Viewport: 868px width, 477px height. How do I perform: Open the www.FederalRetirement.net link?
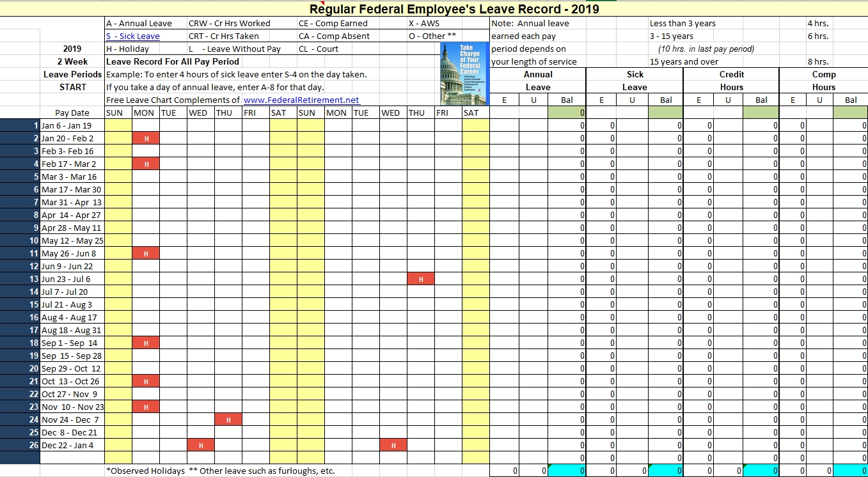(301, 100)
